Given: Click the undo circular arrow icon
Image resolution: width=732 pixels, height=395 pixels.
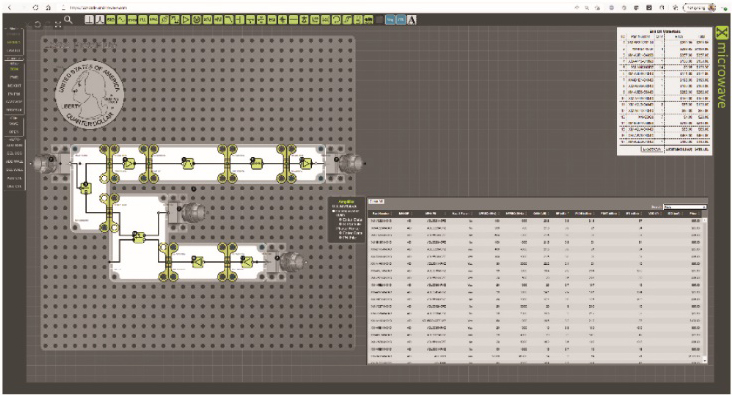Looking at the screenshot, I should [x=38, y=25].
